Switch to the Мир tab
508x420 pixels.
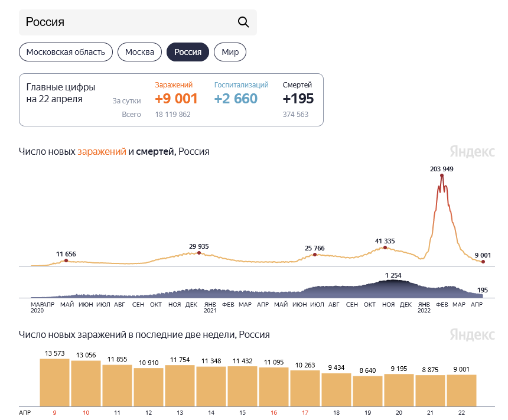(x=230, y=52)
